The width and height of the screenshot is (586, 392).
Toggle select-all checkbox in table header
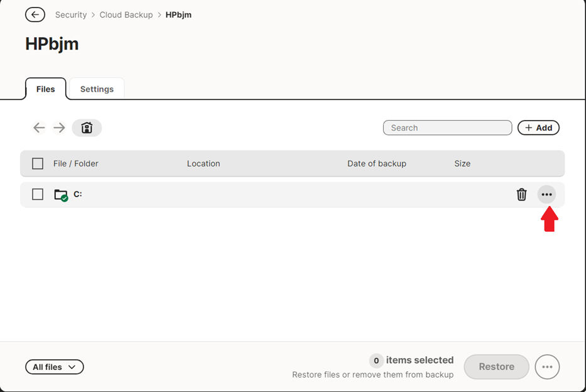click(38, 163)
